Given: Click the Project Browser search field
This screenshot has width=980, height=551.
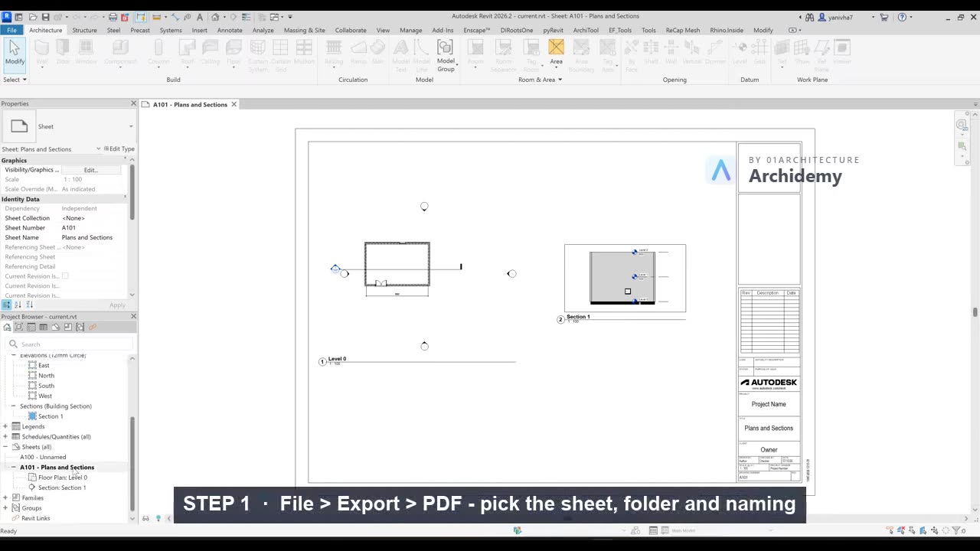Looking at the screenshot, I should (x=69, y=344).
